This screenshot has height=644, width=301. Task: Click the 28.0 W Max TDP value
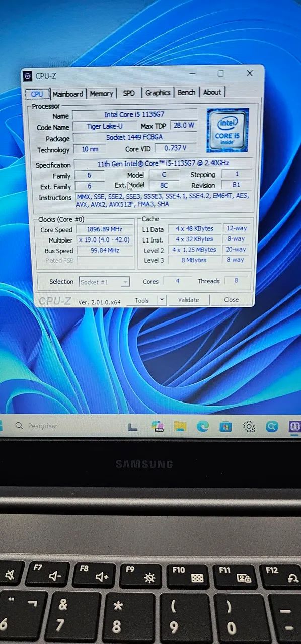click(183, 125)
